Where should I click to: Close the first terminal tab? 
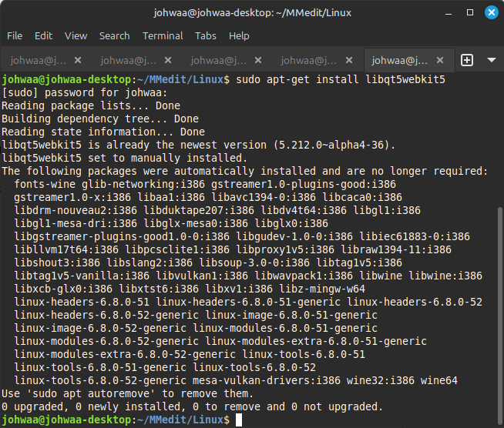79,60
